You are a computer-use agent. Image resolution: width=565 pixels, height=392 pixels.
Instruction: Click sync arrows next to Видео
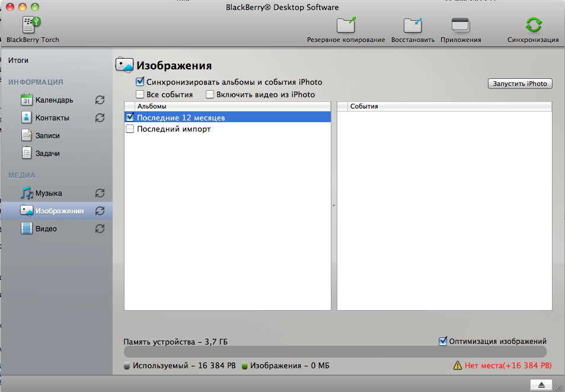[100, 228]
